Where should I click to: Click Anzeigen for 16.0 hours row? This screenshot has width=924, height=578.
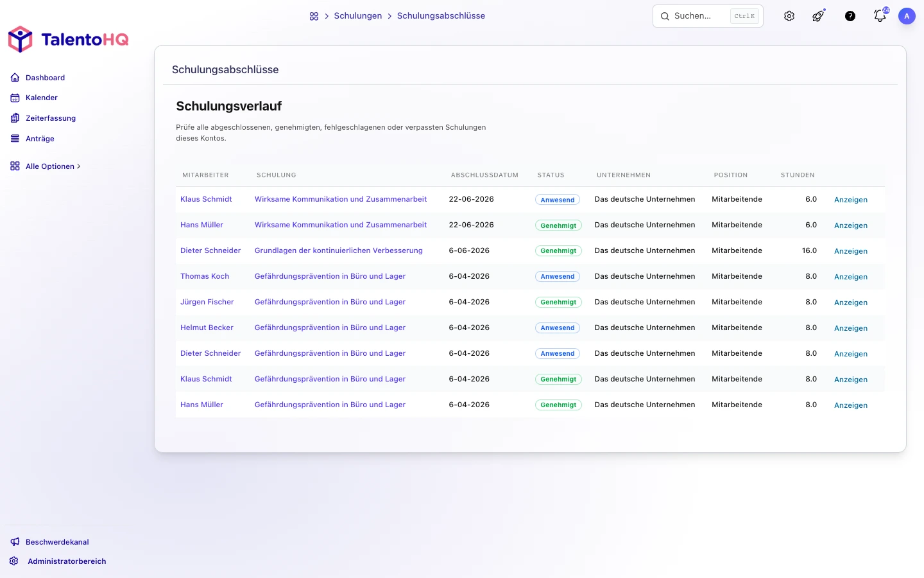851,251
